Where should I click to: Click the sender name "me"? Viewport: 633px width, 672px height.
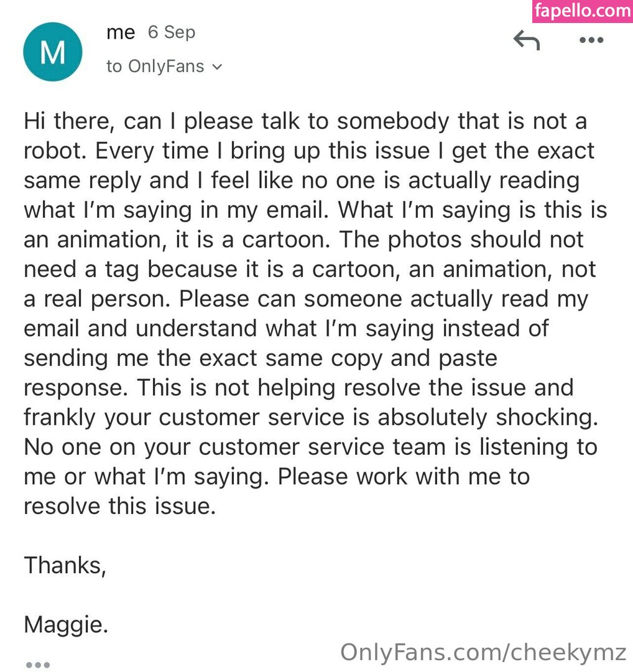(121, 32)
